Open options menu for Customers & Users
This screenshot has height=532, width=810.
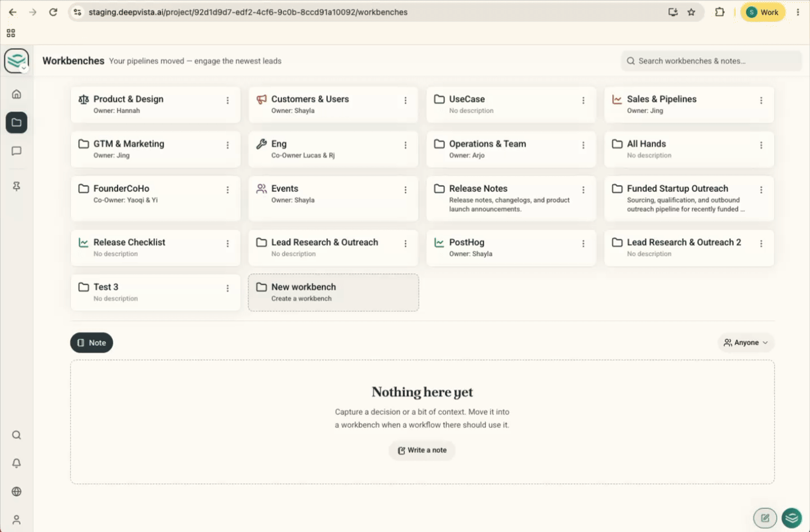(406, 101)
